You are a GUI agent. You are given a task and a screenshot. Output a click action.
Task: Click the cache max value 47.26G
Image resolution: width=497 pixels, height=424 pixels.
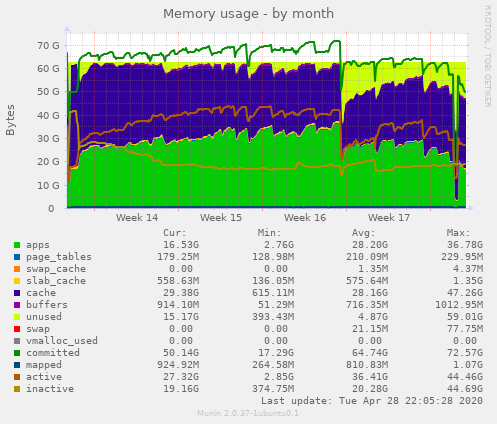(x=465, y=293)
